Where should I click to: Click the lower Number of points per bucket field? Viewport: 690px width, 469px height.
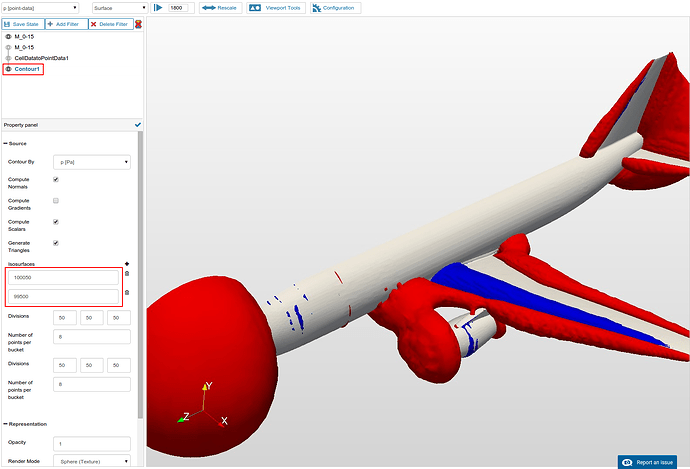click(x=92, y=384)
